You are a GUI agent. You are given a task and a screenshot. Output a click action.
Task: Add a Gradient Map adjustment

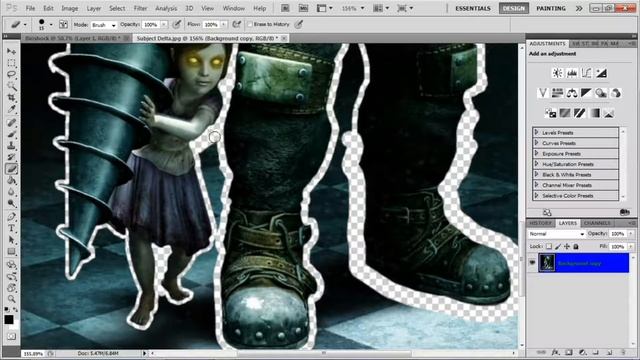point(595,113)
